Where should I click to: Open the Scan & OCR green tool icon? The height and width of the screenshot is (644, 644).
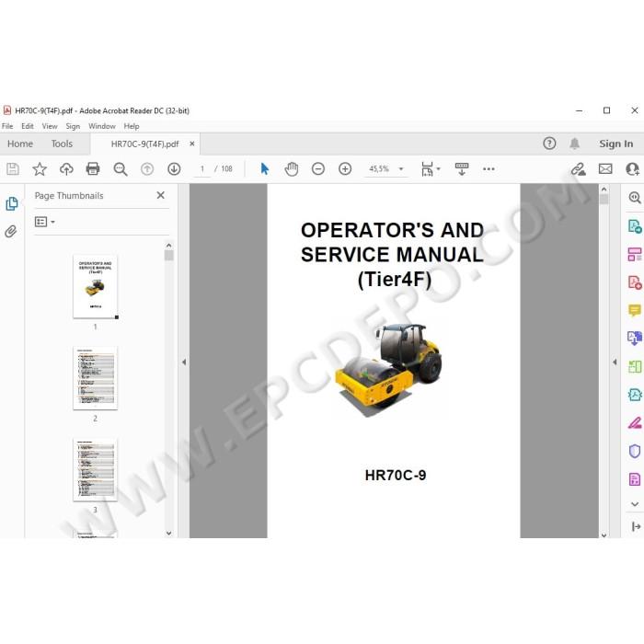pyautogui.click(x=635, y=366)
